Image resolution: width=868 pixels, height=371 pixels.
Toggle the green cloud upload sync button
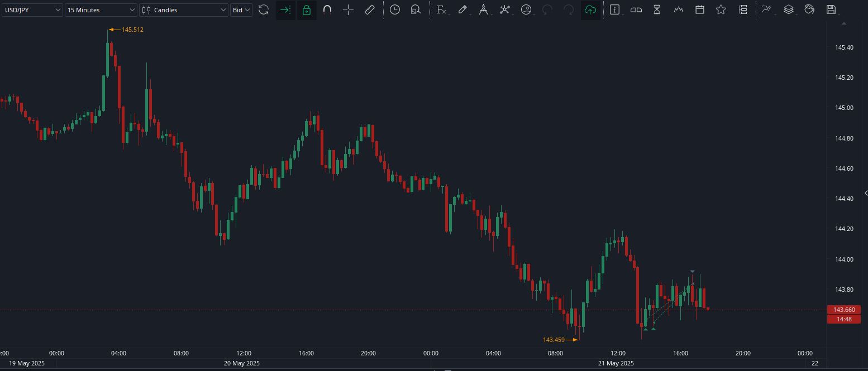(x=590, y=10)
